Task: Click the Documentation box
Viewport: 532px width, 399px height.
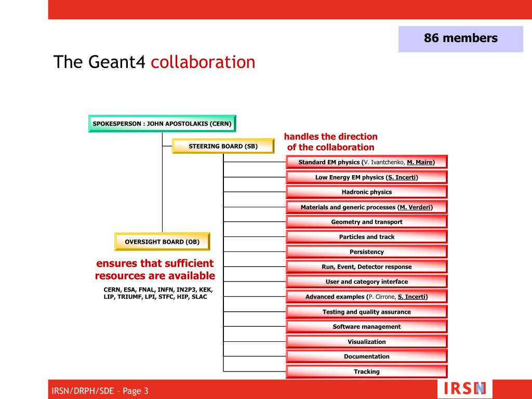Action: [367, 356]
